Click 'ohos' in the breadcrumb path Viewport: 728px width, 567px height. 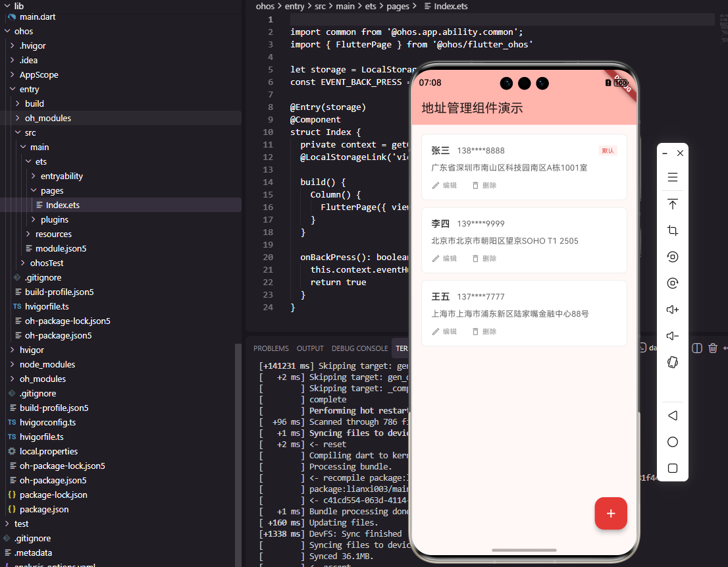(265, 6)
